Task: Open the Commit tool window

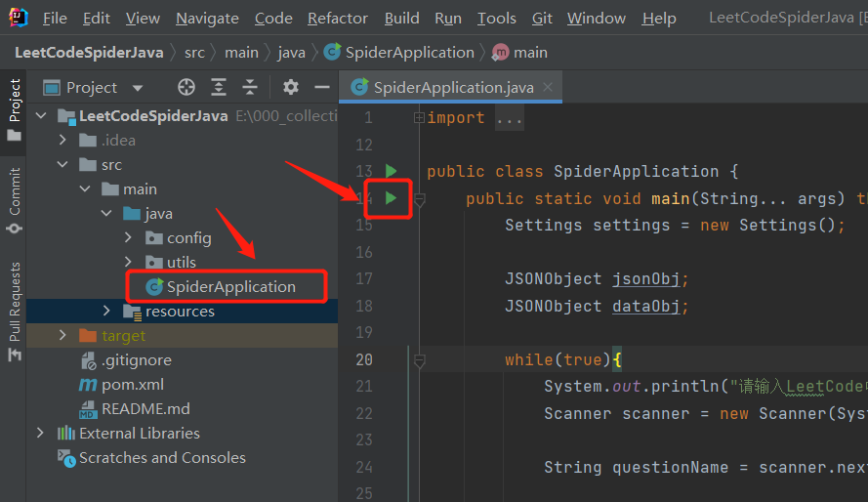Action: (x=15, y=200)
